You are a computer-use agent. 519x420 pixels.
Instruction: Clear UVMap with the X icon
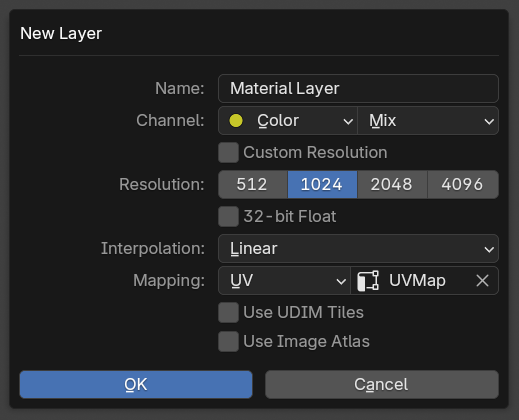[482, 281]
